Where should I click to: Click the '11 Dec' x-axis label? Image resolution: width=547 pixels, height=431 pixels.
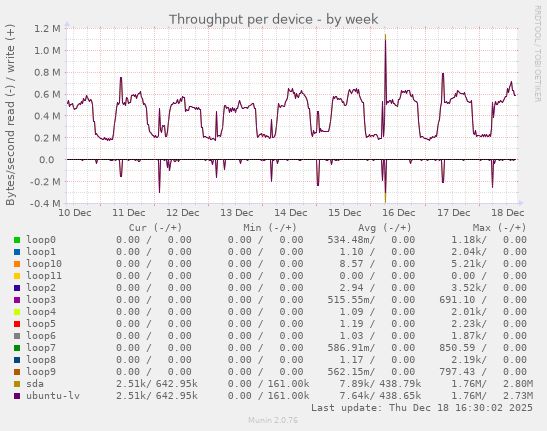coord(129,213)
